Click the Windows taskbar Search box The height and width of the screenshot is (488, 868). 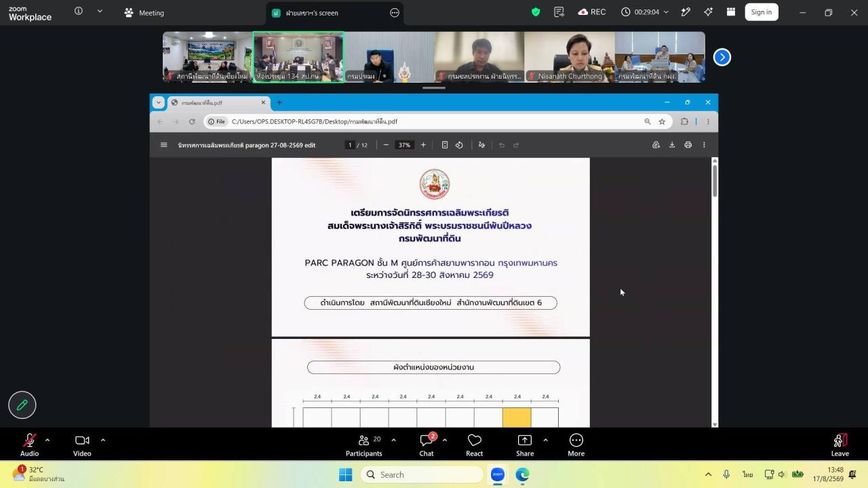point(420,474)
